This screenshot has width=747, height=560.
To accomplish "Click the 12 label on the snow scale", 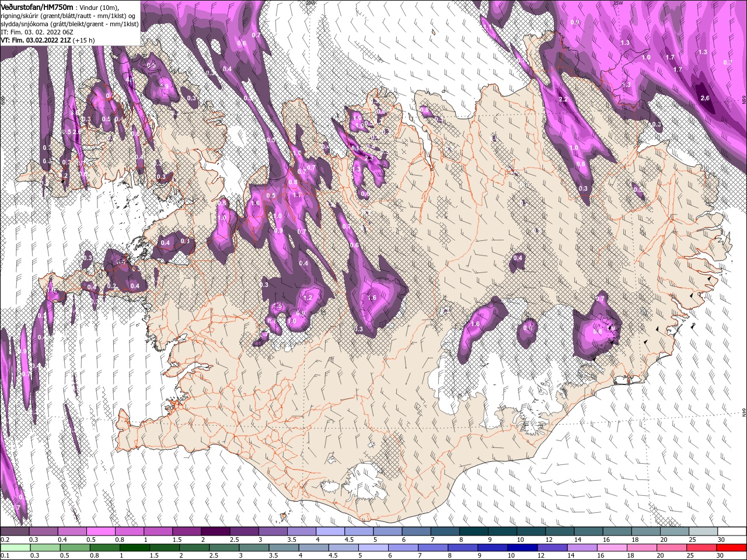I will coord(549,540).
